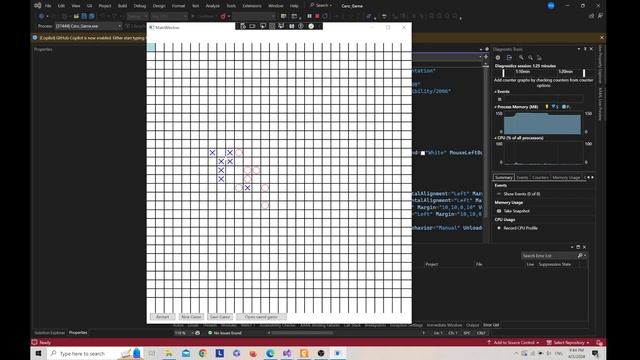Open Windows Start menu
Viewport: 640px width, 360px height.
point(39,353)
